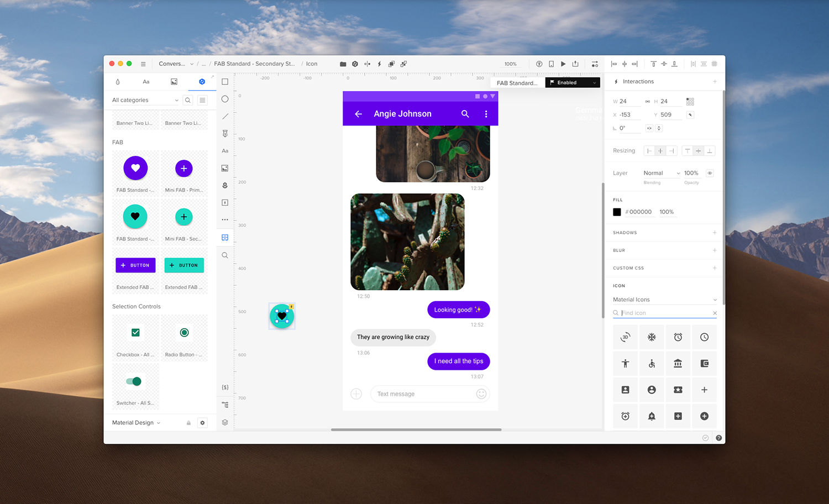829x504 pixels.
Task: Click the purple Extended FAB button
Action: click(x=135, y=265)
